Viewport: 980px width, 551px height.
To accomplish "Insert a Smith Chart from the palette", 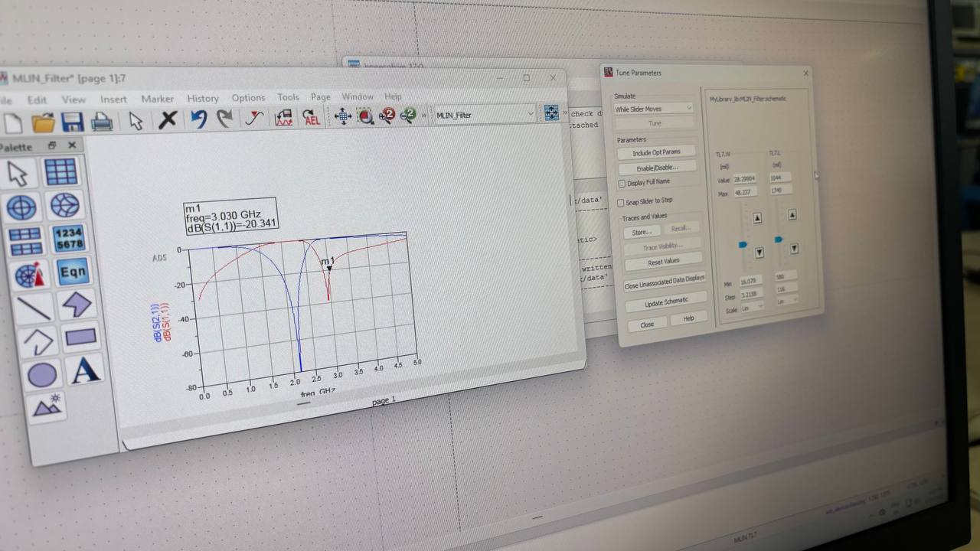I will [x=65, y=205].
